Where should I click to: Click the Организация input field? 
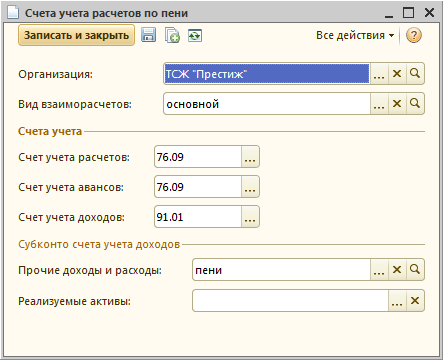[267, 74]
